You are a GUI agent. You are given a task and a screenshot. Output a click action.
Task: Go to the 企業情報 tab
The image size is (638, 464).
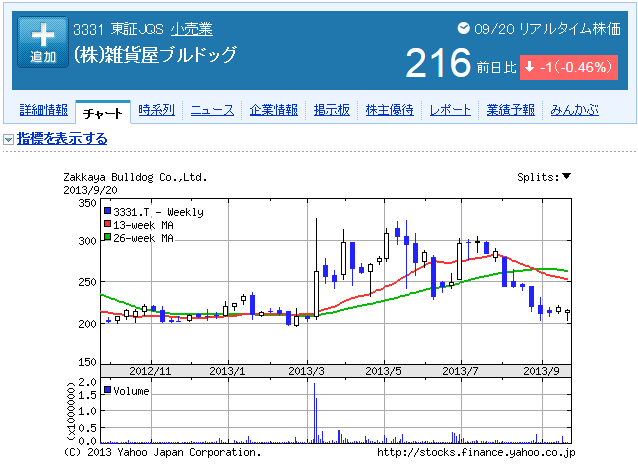273,110
